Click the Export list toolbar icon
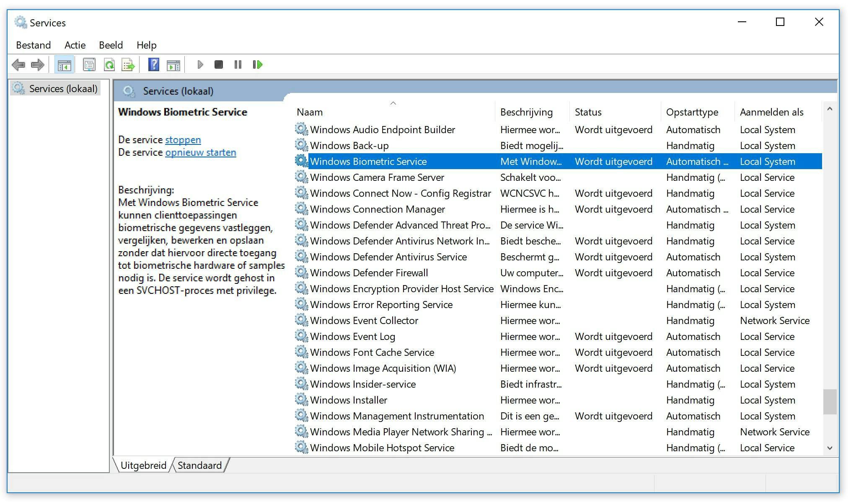This screenshot has height=504, width=851. (128, 65)
